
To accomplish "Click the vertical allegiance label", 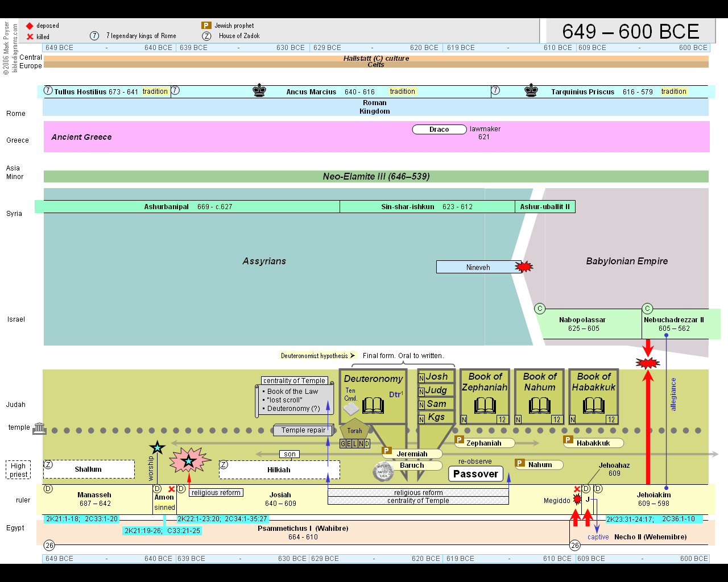I will click(x=674, y=394).
